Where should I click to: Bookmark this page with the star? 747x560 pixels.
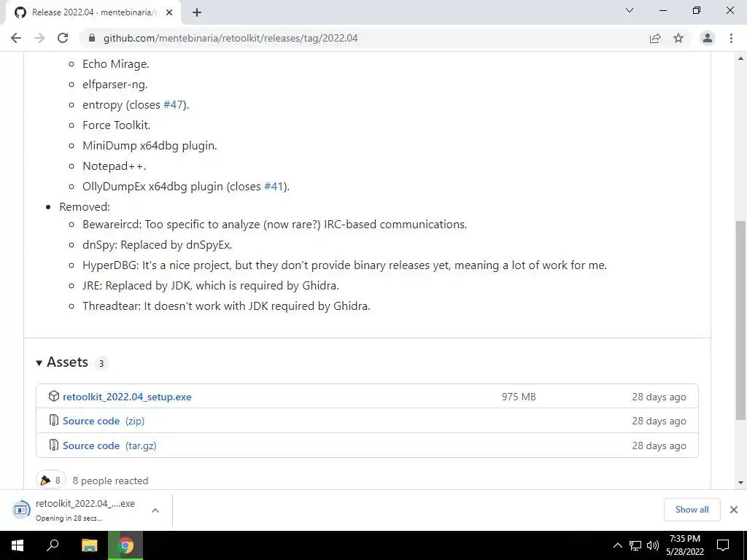(x=678, y=38)
